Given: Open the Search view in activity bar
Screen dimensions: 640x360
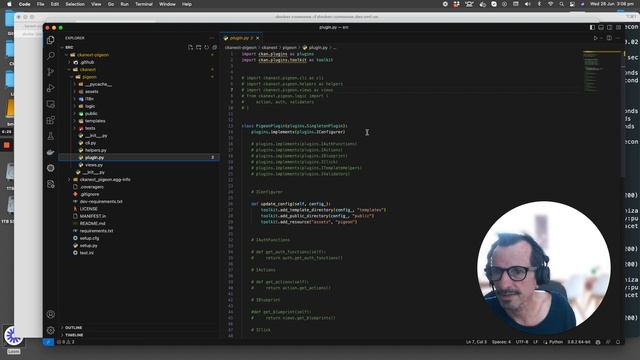Looking at the screenshot, I should [x=51, y=56].
